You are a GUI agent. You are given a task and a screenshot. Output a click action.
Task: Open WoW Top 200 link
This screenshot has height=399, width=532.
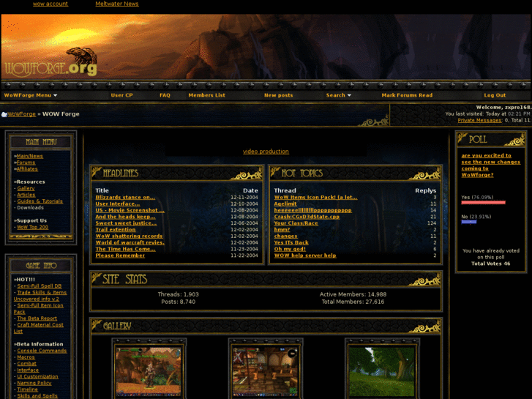click(33, 227)
